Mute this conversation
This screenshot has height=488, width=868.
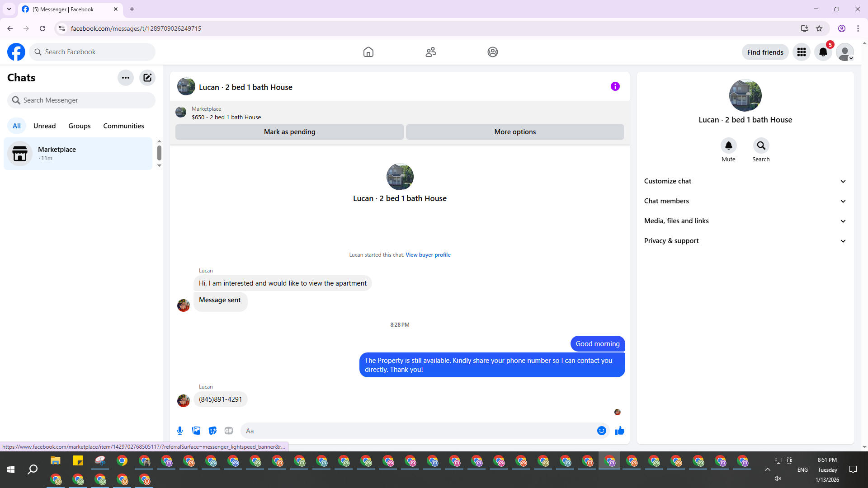coord(728,146)
